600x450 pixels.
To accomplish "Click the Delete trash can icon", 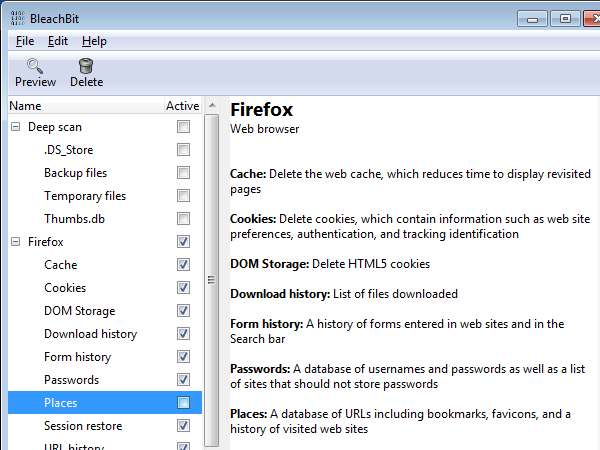I will click(86, 66).
